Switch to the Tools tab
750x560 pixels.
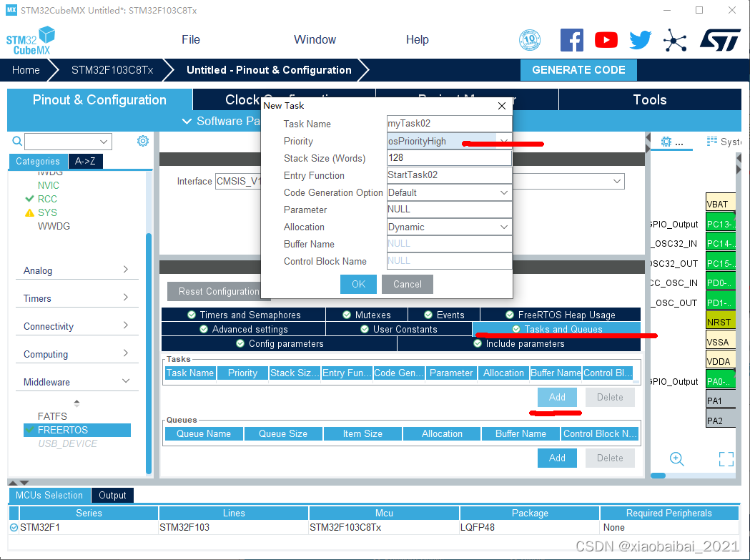pyautogui.click(x=650, y=99)
